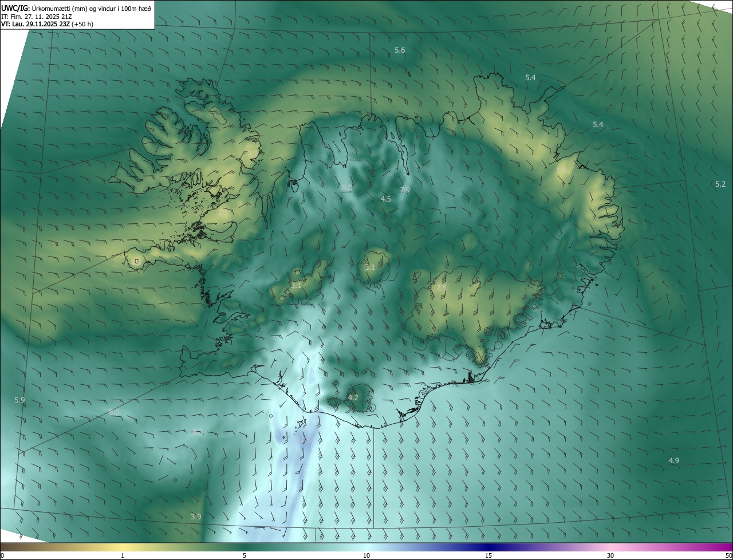Click the map value label 4.2
733x560 pixels.
click(353, 397)
